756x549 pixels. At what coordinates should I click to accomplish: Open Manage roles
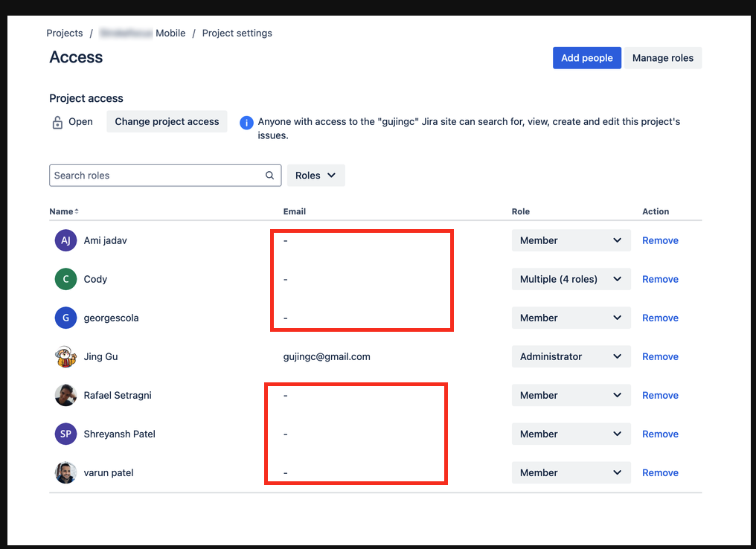(x=661, y=57)
